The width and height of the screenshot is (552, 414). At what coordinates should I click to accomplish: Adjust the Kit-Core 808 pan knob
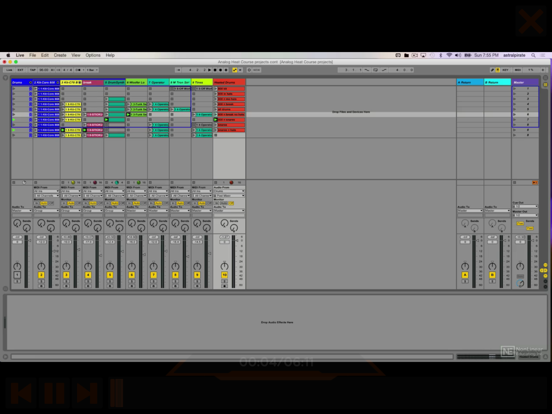(x=41, y=266)
